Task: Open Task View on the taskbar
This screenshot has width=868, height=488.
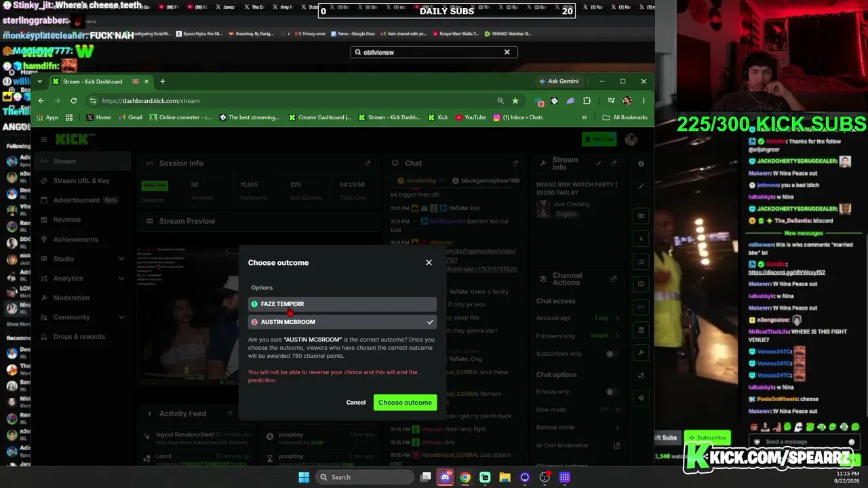Action: [425, 477]
